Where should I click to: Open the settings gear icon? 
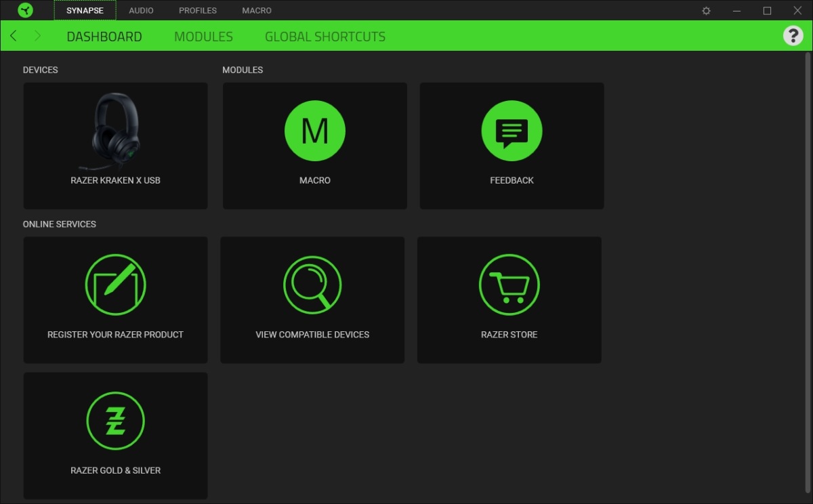pyautogui.click(x=706, y=11)
